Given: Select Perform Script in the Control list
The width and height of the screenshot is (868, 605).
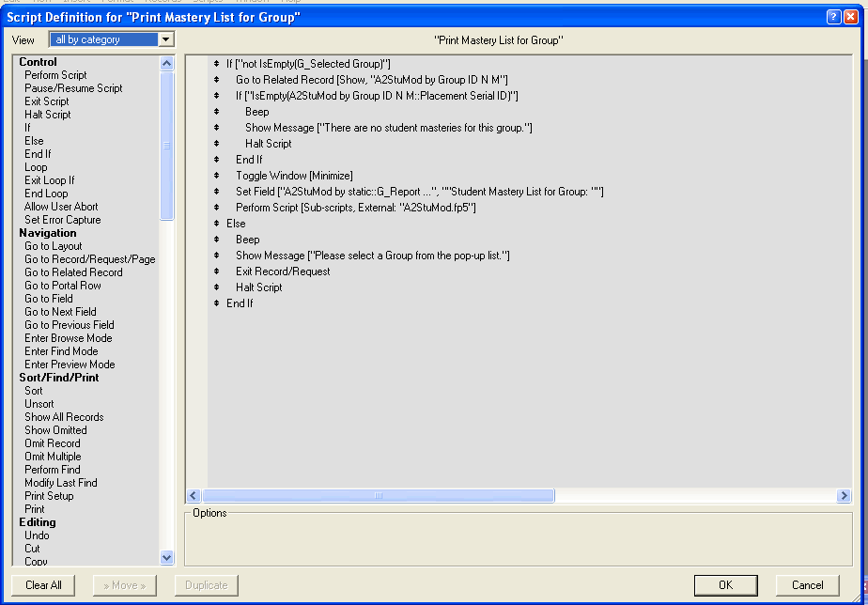Looking at the screenshot, I should [55, 75].
